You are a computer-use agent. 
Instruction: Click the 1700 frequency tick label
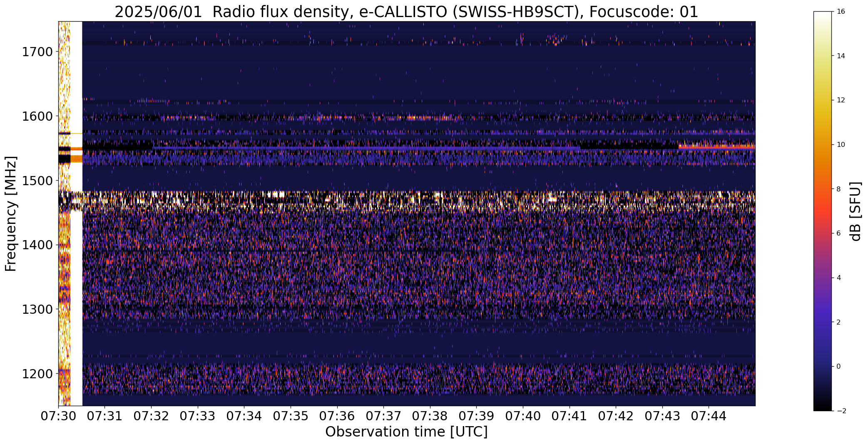(x=37, y=52)
